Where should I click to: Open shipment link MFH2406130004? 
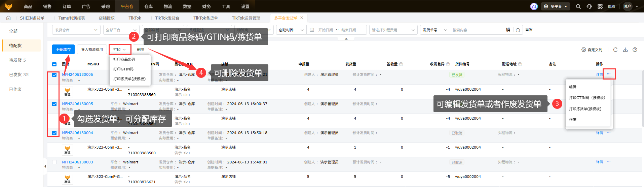77,133
